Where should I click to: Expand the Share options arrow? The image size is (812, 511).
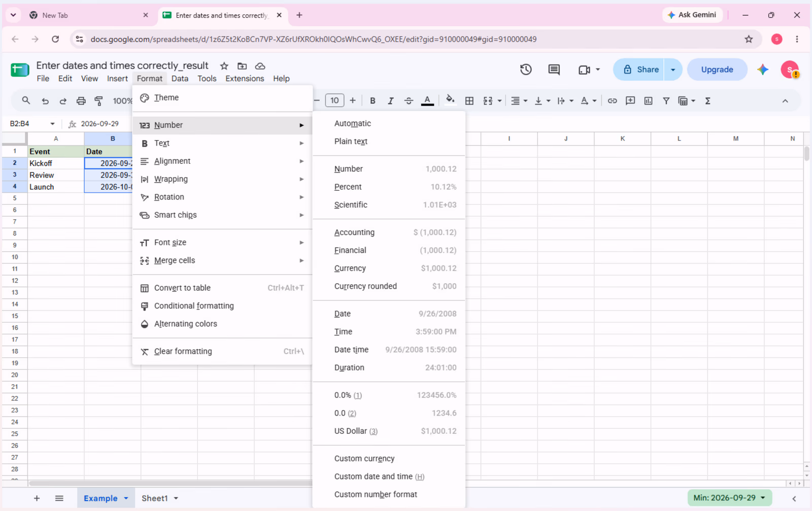673,70
